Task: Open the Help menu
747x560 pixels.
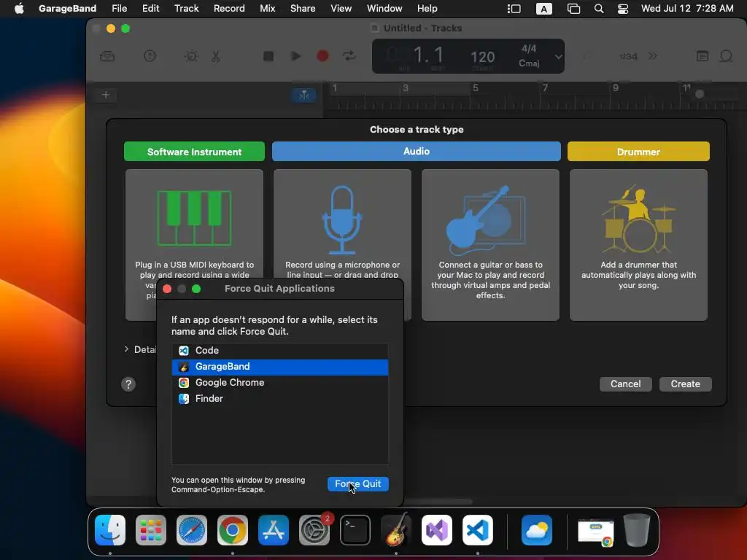Action: tap(427, 9)
